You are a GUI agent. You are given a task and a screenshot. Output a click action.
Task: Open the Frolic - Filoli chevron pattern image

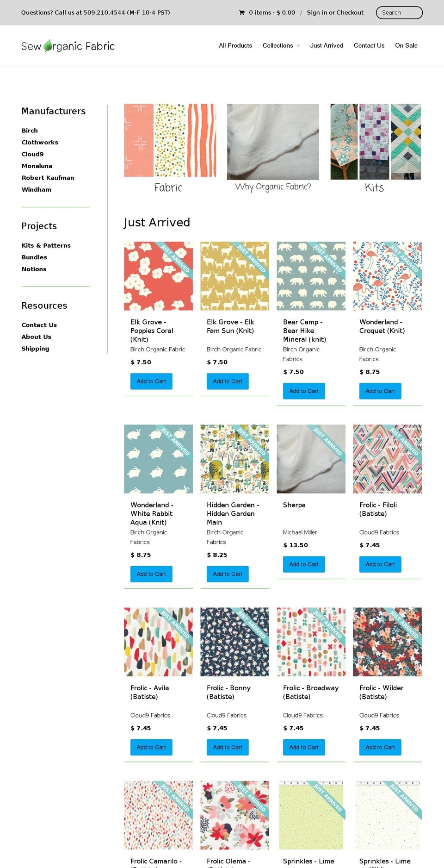pyautogui.click(x=387, y=459)
